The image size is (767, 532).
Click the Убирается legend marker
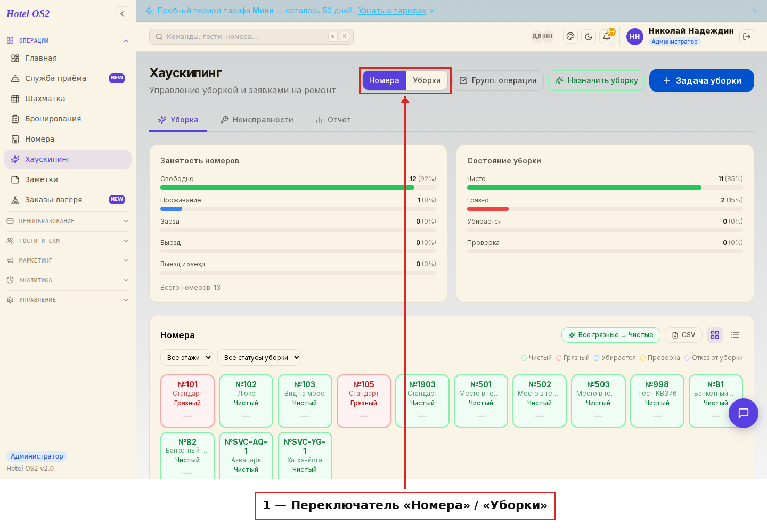pyautogui.click(x=597, y=358)
